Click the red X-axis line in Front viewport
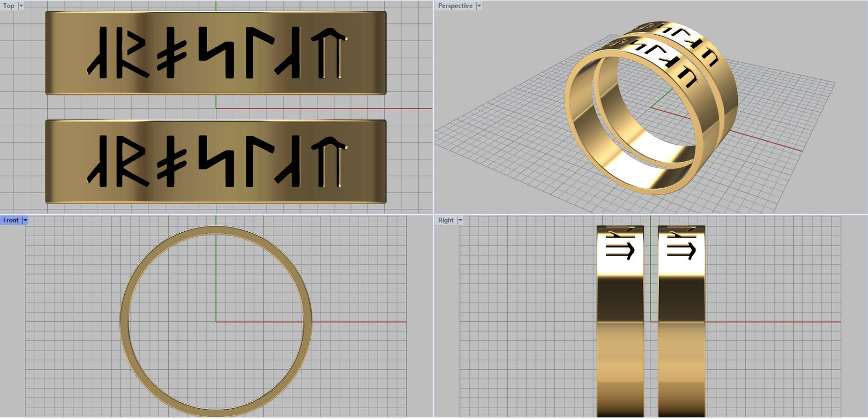Viewport: 868px width, 419px height. [x=358, y=322]
